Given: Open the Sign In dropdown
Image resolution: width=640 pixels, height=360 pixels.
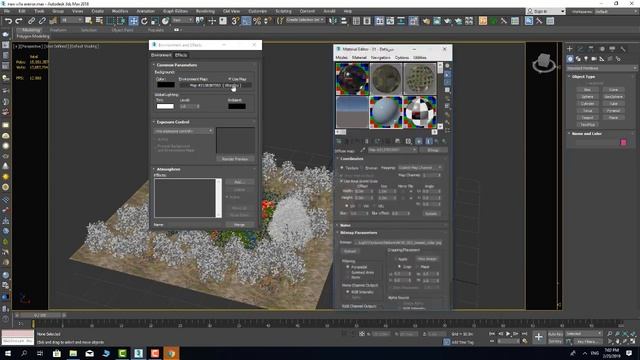Looking at the screenshot, I should (x=546, y=11).
